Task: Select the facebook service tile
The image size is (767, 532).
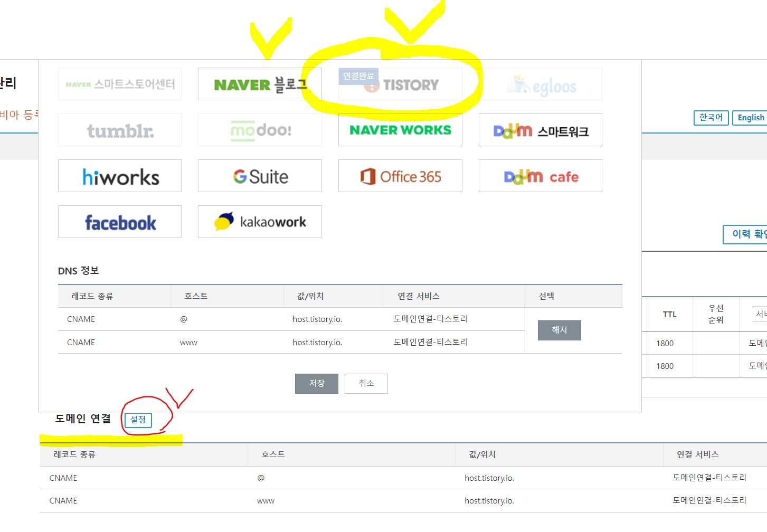Action: point(120,222)
